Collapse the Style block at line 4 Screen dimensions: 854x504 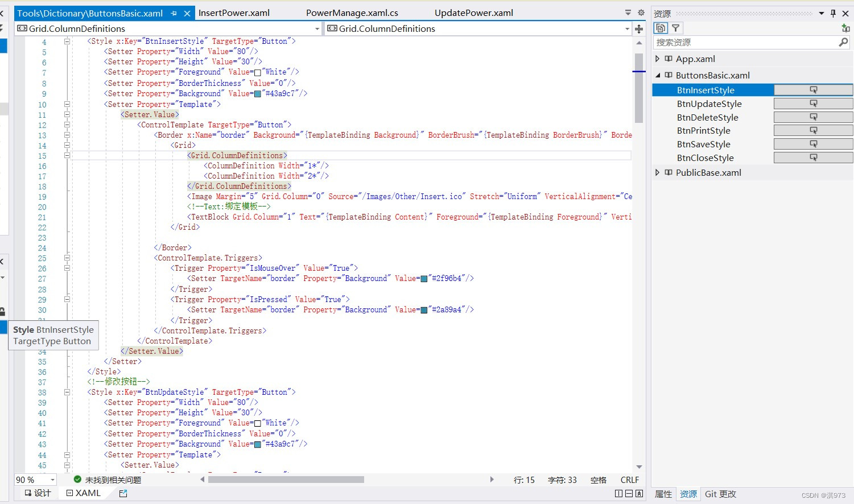click(67, 41)
